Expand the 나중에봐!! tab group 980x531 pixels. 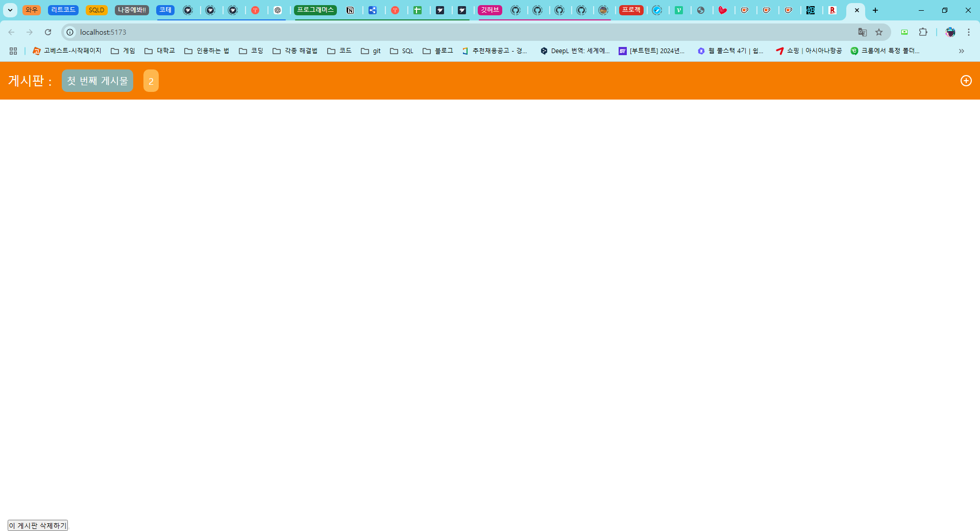click(132, 10)
